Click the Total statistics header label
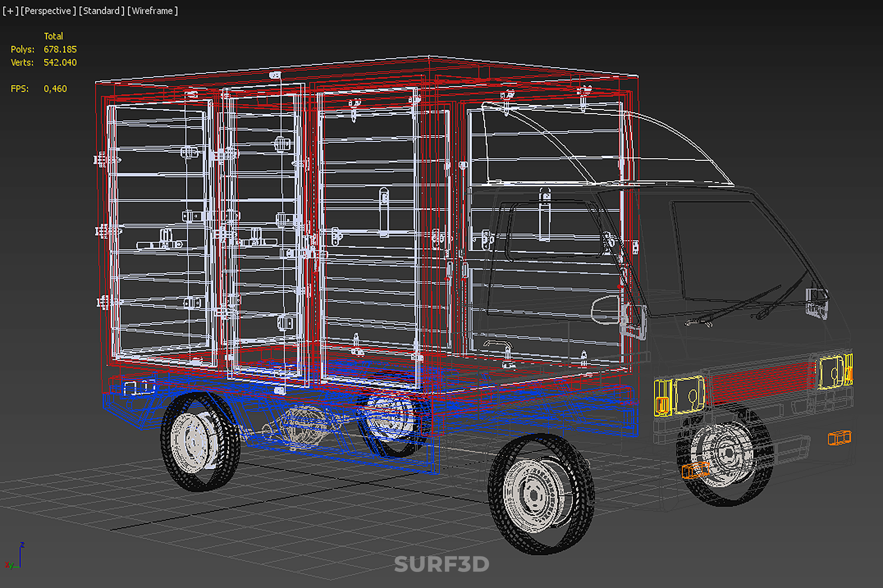The height and width of the screenshot is (588, 883). [x=53, y=36]
